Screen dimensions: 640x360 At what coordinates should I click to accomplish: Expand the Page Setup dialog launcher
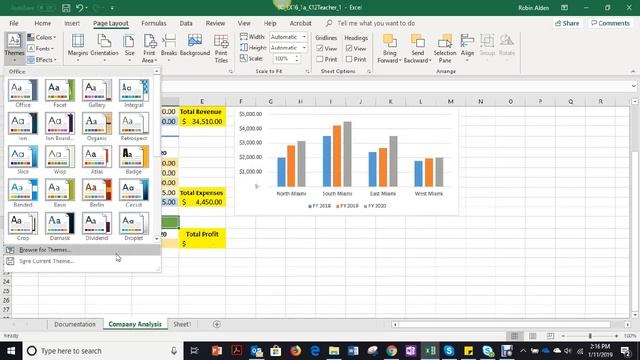[231, 71]
